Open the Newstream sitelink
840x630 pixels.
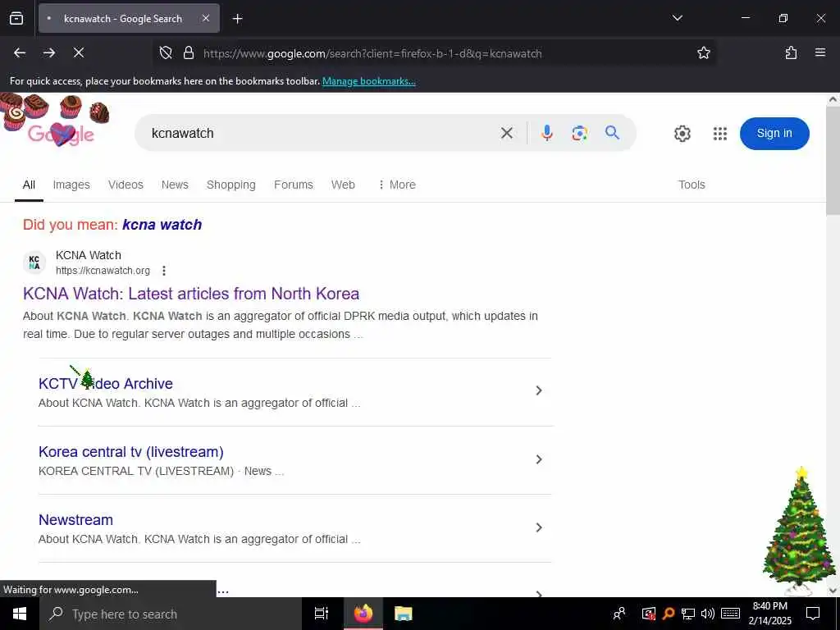click(x=75, y=519)
